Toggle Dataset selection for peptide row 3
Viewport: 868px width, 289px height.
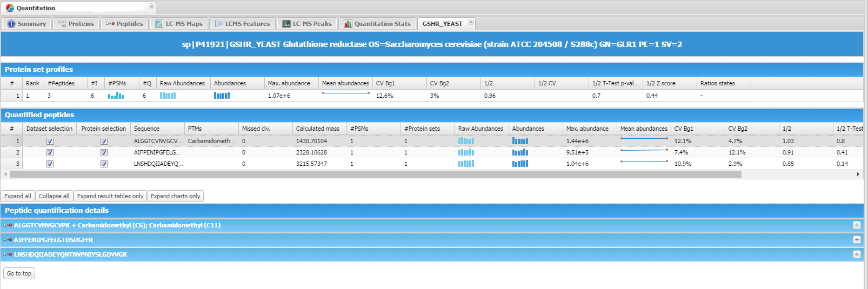click(x=50, y=164)
